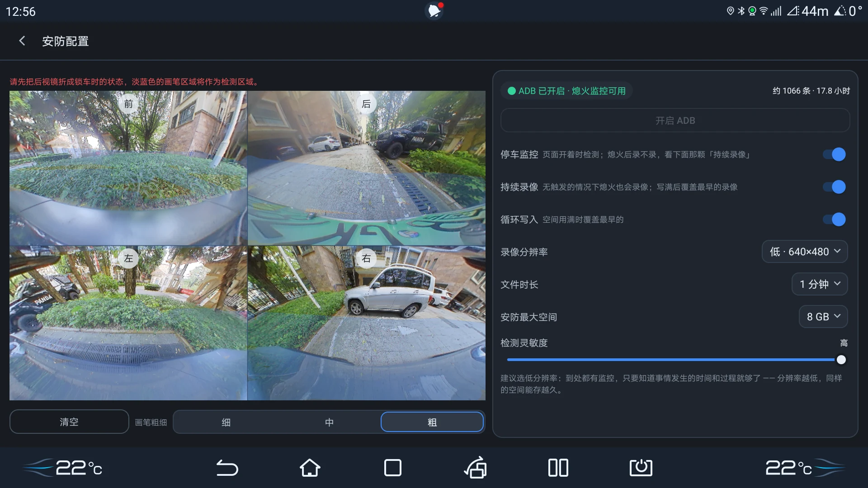Open 文件时长 dropdown showing 1 分钟

[820, 284]
